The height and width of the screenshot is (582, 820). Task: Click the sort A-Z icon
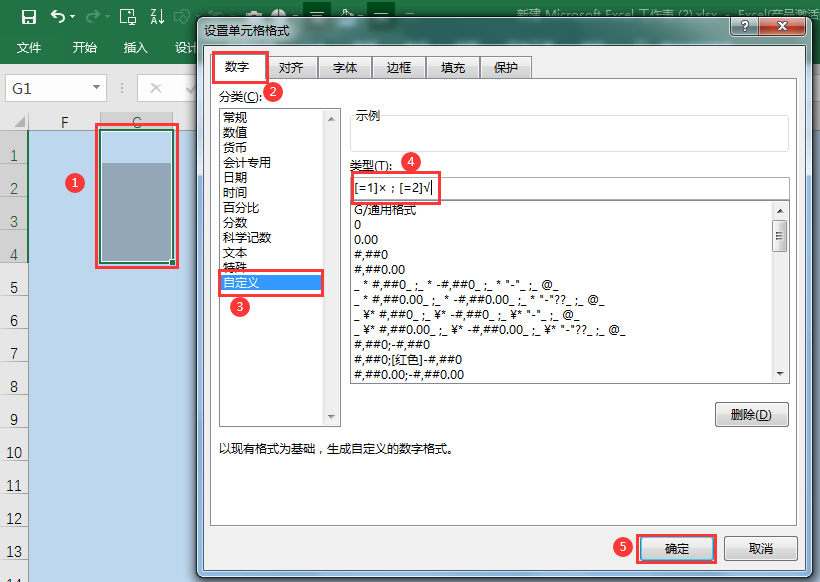coord(157,17)
